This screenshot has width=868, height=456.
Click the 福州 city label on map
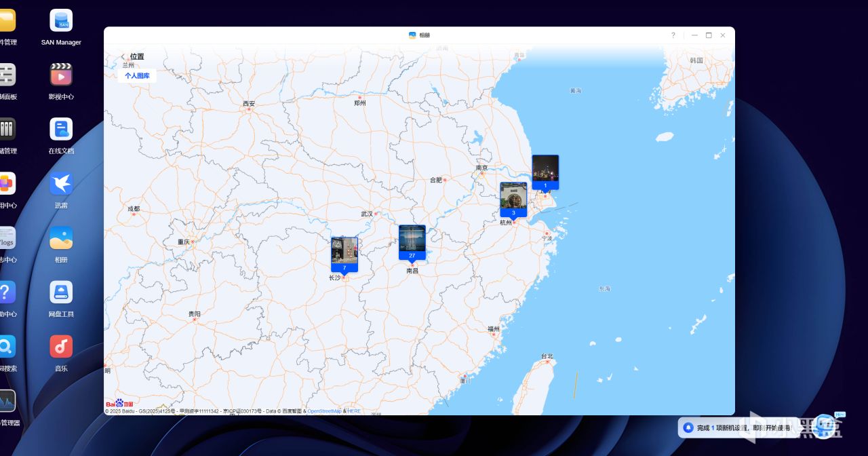click(493, 328)
